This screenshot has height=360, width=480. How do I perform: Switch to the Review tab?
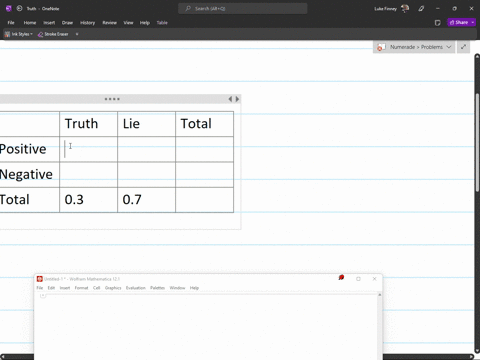pos(109,23)
